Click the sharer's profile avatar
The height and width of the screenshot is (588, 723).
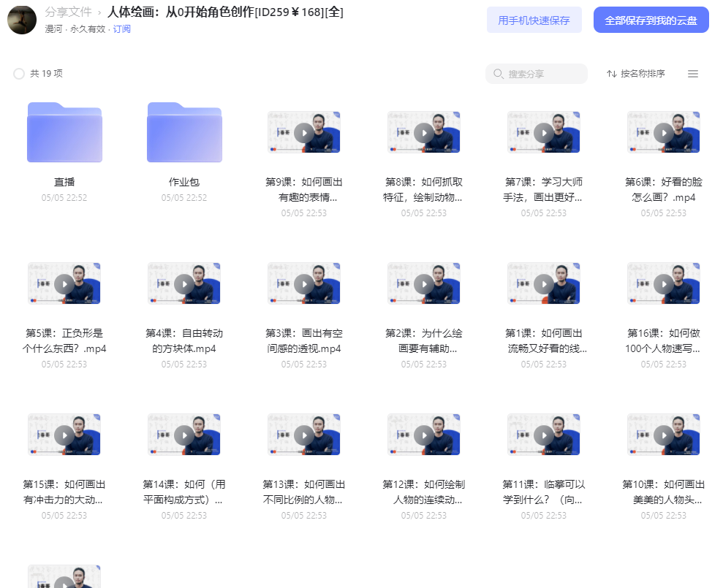click(22, 20)
